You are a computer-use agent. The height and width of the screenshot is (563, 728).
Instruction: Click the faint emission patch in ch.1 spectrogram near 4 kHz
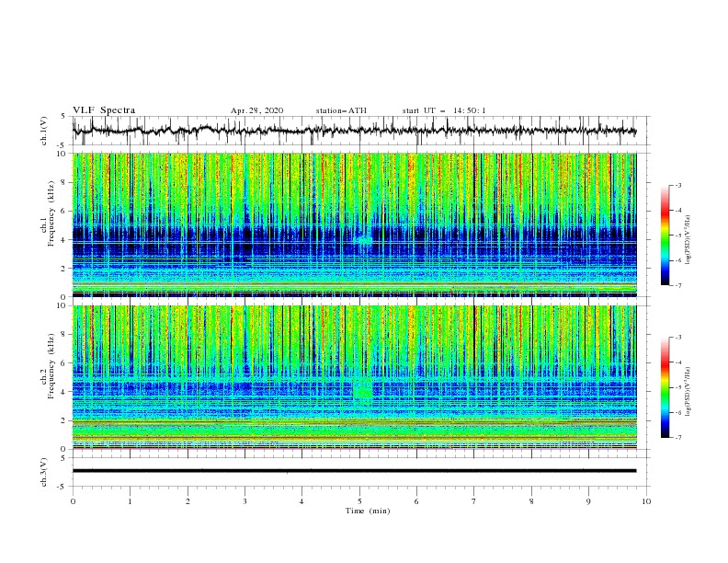click(364, 240)
